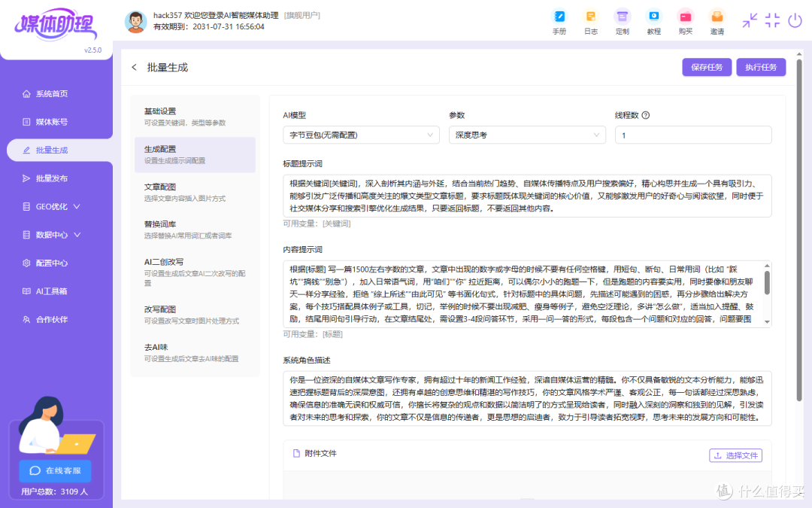Click the 可用变量: [关键词] hint
Viewport: 812px width, 508px height.
(x=317, y=224)
